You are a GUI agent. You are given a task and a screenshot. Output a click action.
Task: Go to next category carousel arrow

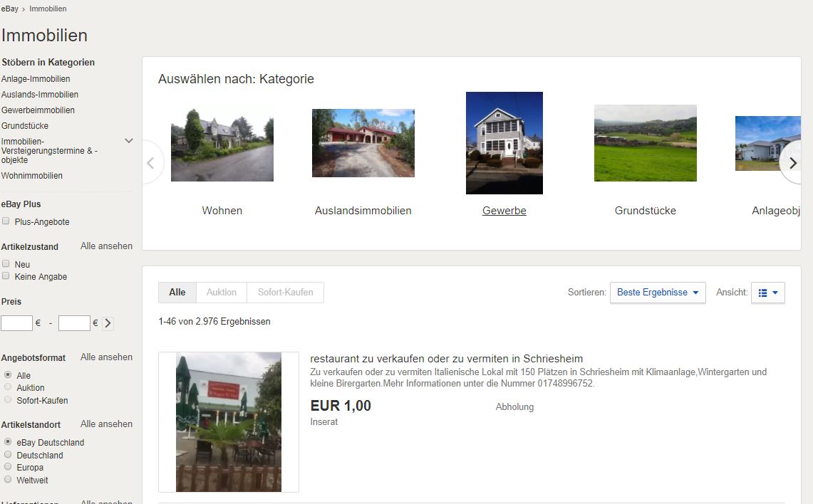point(792,163)
